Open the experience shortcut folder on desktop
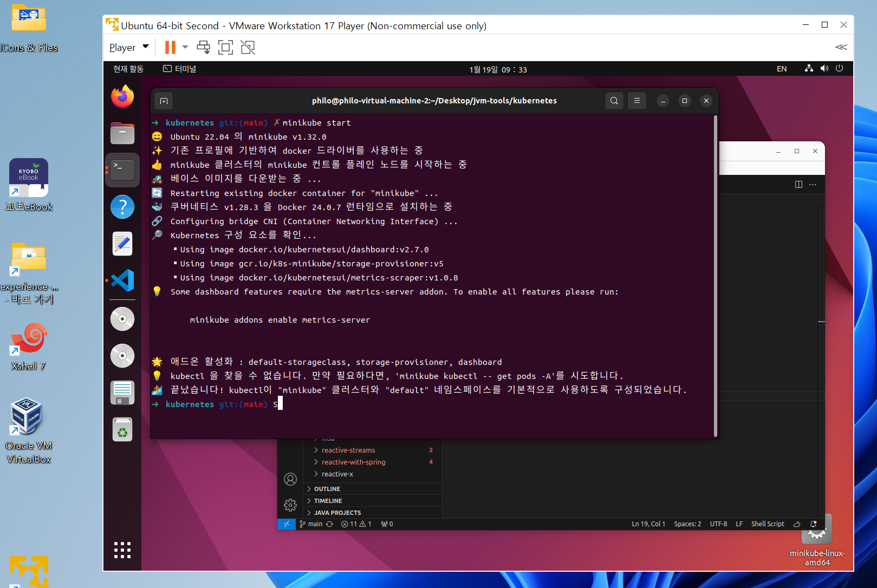Screen dimensions: 877x588 click(x=29, y=273)
